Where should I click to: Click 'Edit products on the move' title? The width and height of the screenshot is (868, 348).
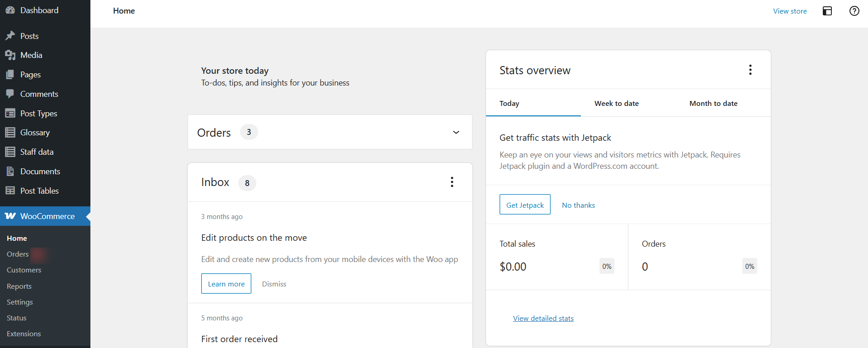point(254,238)
